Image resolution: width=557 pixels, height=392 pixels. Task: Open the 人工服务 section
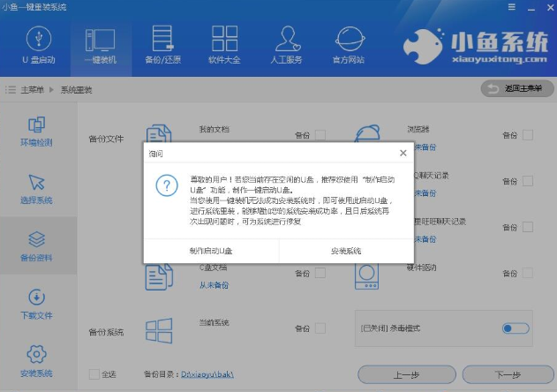(286, 45)
